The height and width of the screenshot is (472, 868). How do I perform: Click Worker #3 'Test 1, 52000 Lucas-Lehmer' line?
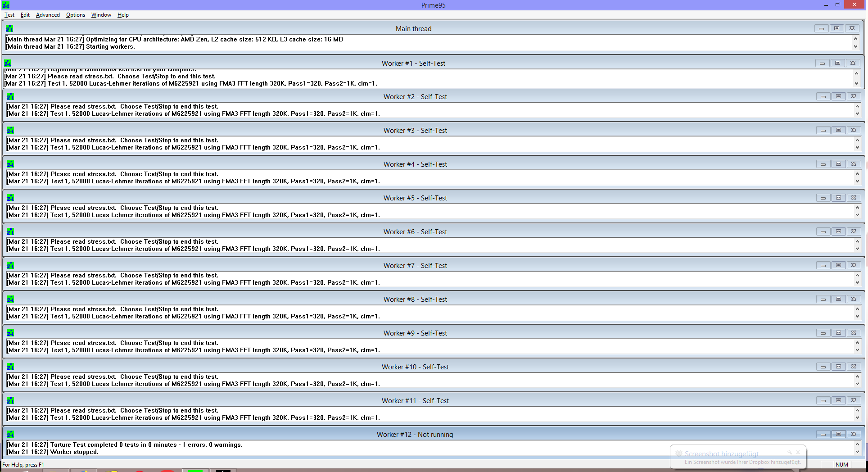coord(194,147)
